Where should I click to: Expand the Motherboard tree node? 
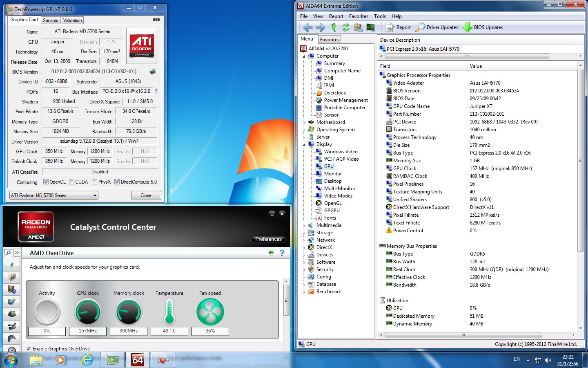(x=304, y=122)
